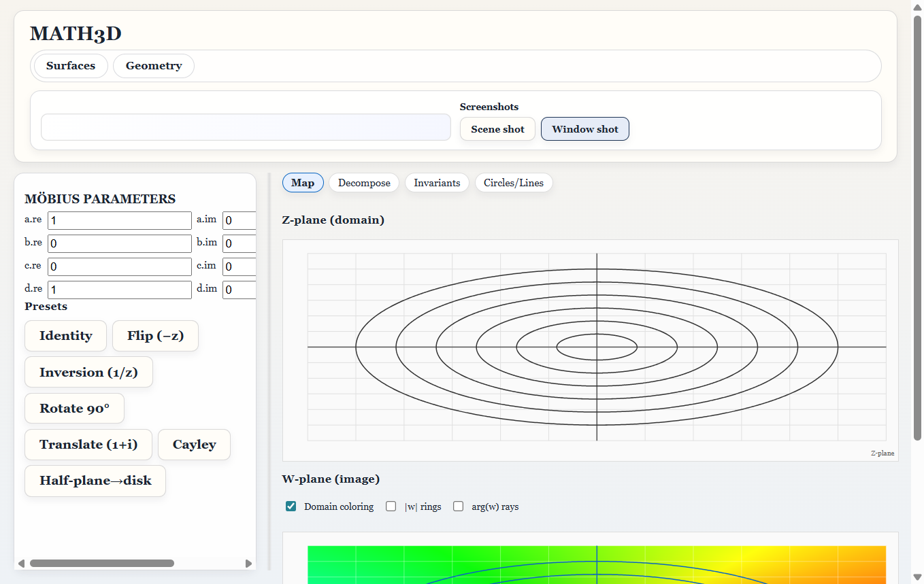Apply the Inversion (1/z) preset
The height and width of the screenshot is (584, 924).
[88, 372]
